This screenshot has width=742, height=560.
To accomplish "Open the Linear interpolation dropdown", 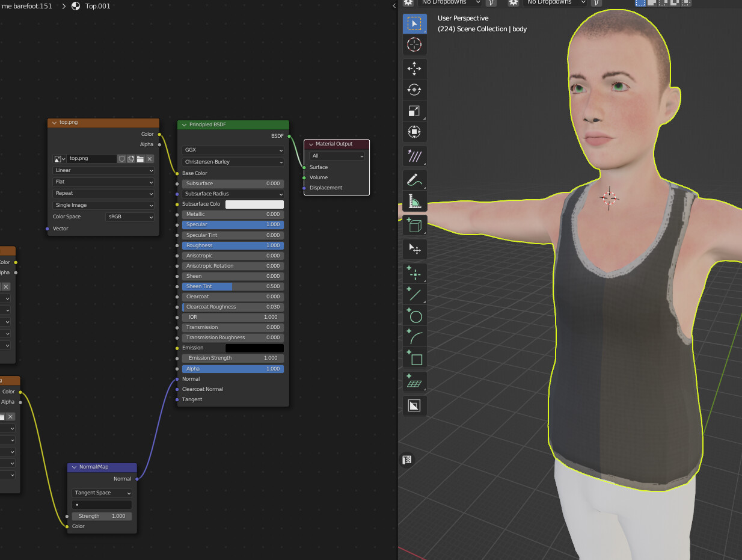I will point(103,170).
